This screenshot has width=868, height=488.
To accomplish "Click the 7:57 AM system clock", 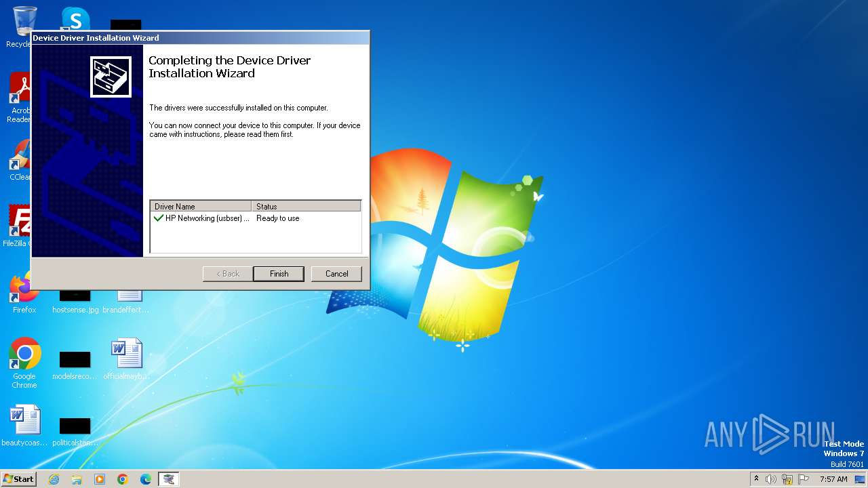I will point(833,479).
